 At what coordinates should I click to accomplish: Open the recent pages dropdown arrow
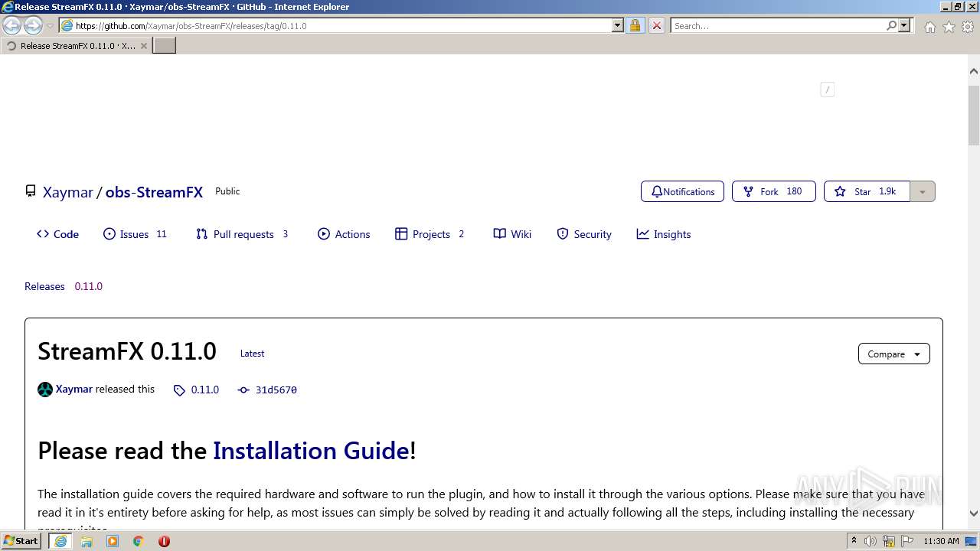pos(50,26)
